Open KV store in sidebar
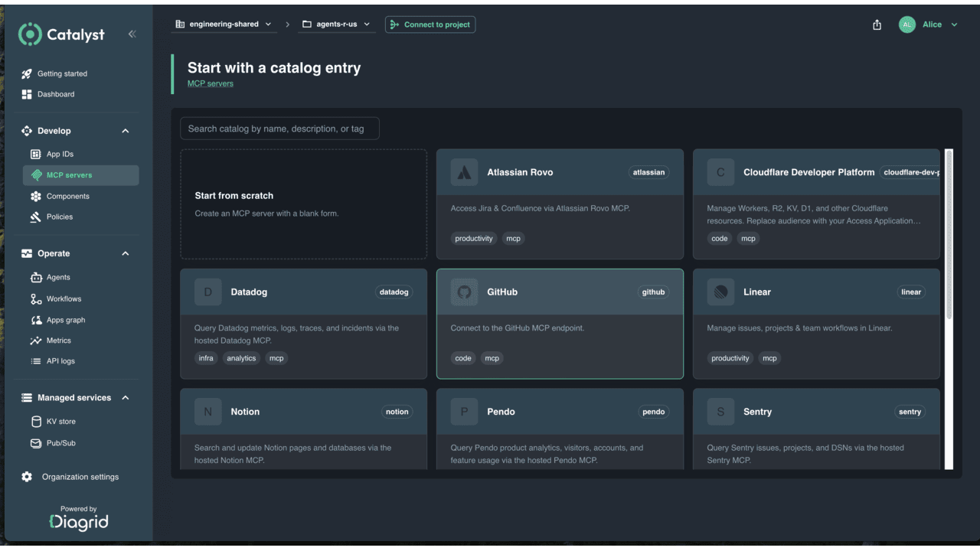980x551 pixels. (x=61, y=422)
